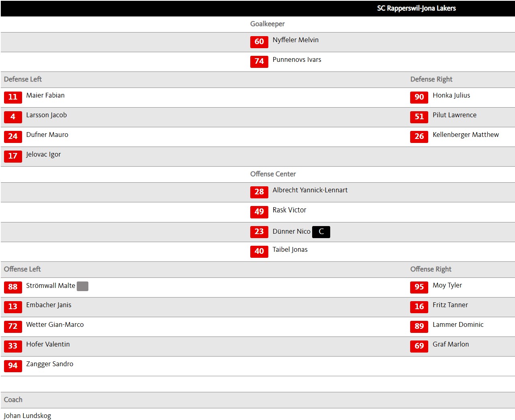Click jersey number 51 badge

(419, 117)
